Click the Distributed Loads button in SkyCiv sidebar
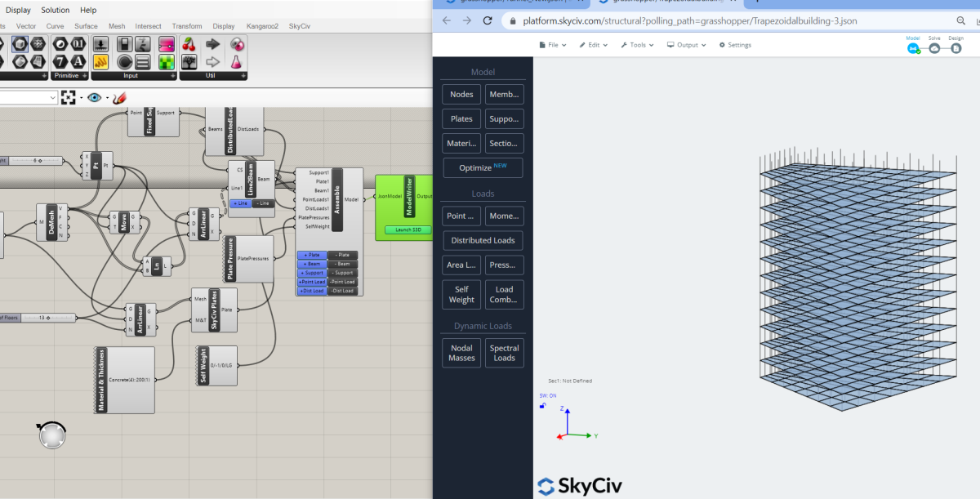The width and height of the screenshot is (980, 499). (x=483, y=240)
